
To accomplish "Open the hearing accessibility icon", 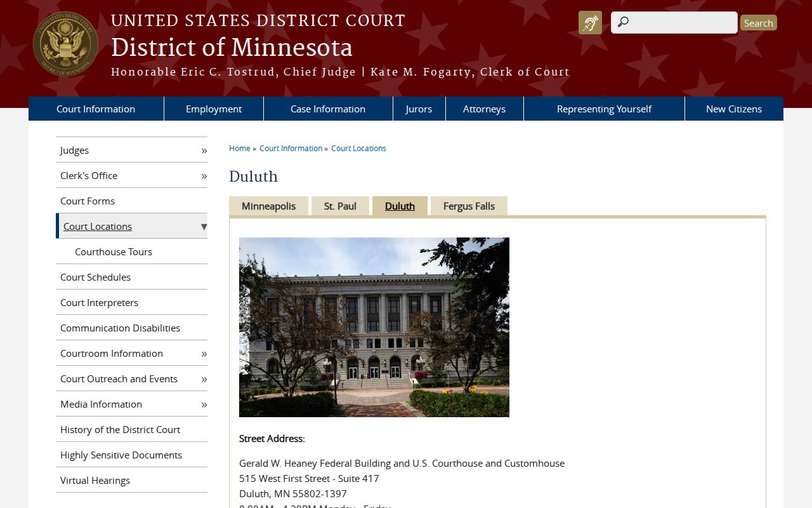I will pos(590,23).
